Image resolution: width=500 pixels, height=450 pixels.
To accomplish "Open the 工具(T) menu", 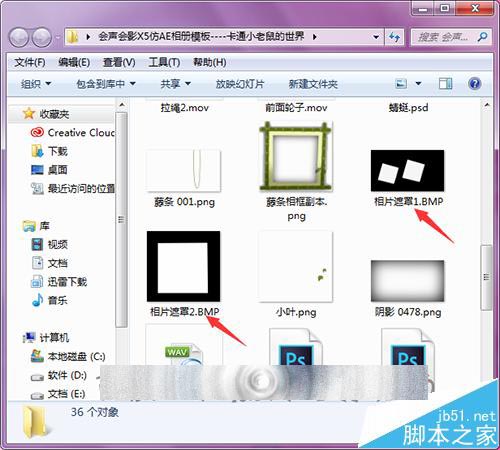I will (x=164, y=62).
